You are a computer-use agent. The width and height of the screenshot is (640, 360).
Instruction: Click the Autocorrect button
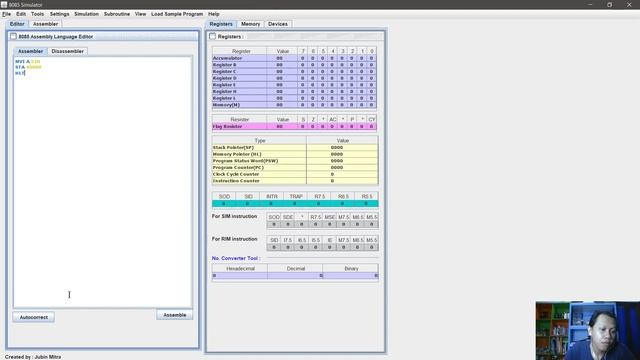click(x=33, y=317)
